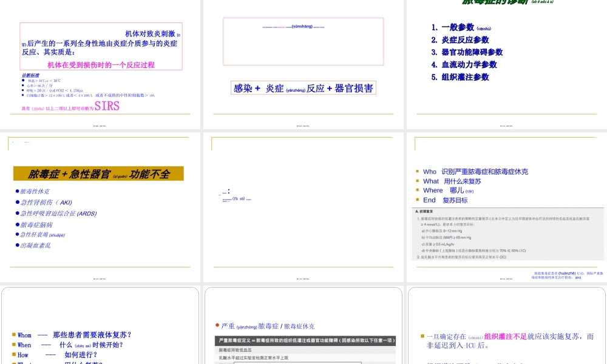Open the 脓毒症 + 急性器官功能不全 slide

click(100, 207)
